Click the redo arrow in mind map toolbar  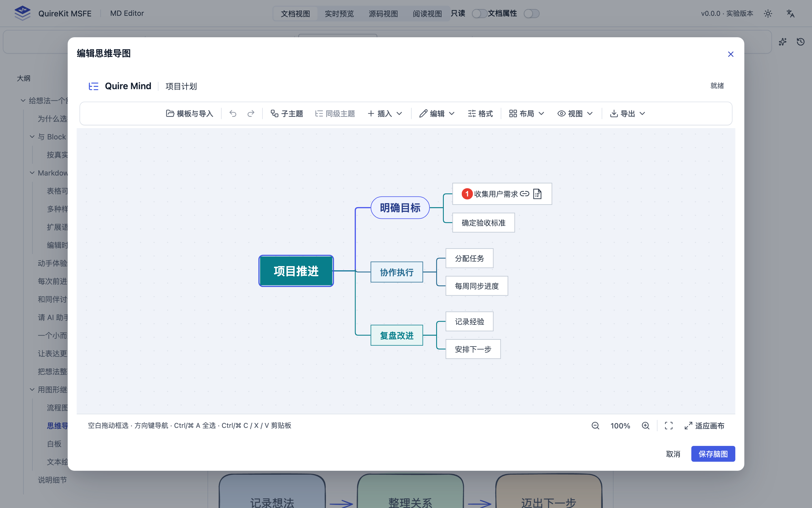tap(251, 113)
